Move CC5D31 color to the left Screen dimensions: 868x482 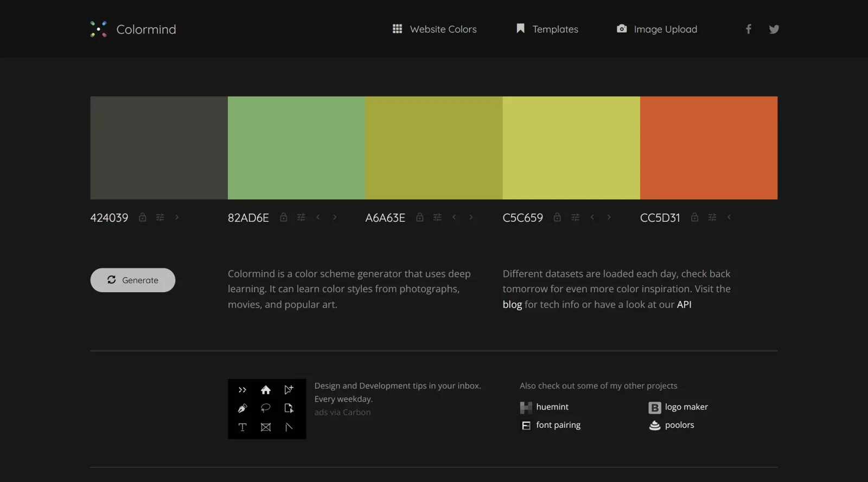[729, 217]
